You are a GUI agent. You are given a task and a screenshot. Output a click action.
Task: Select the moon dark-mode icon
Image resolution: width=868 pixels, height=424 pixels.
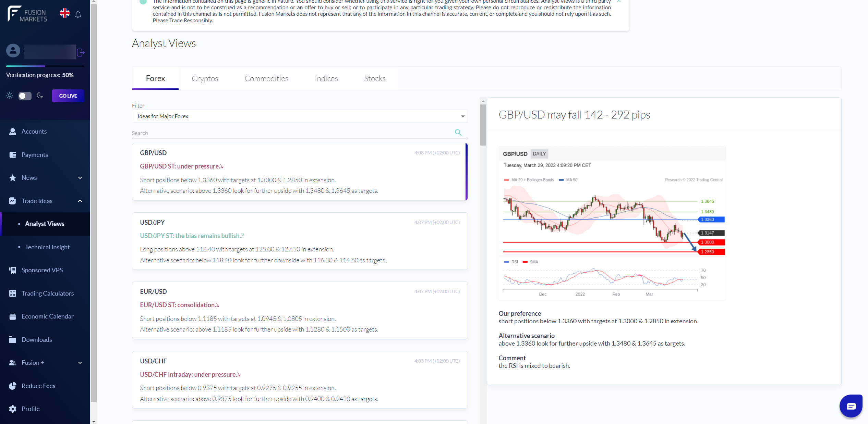pyautogui.click(x=40, y=95)
